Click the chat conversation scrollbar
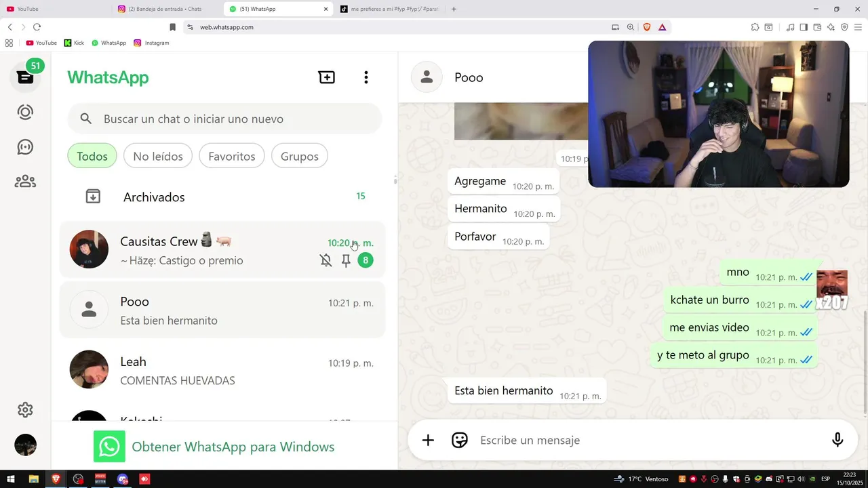 tap(865, 361)
